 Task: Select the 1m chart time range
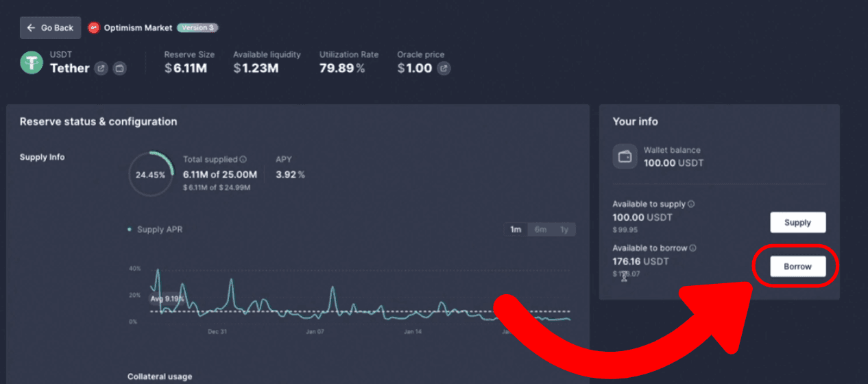(516, 230)
